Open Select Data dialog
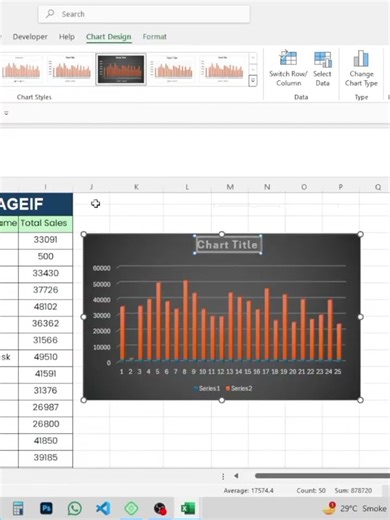 [322, 69]
